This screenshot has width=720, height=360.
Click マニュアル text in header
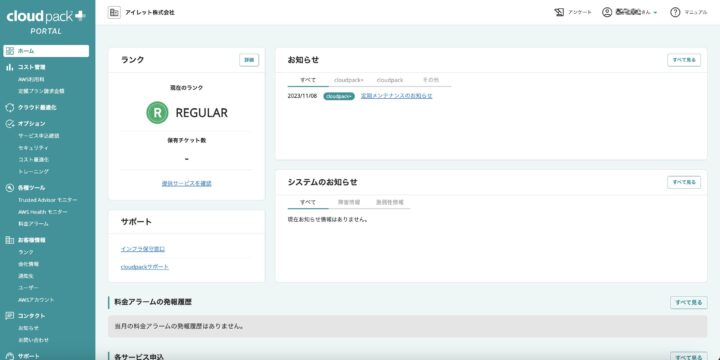point(696,13)
